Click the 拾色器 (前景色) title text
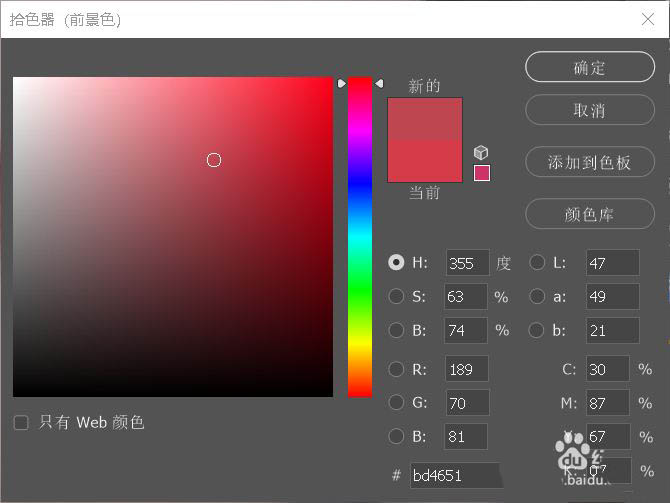This screenshot has height=503, width=670. coord(65,20)
